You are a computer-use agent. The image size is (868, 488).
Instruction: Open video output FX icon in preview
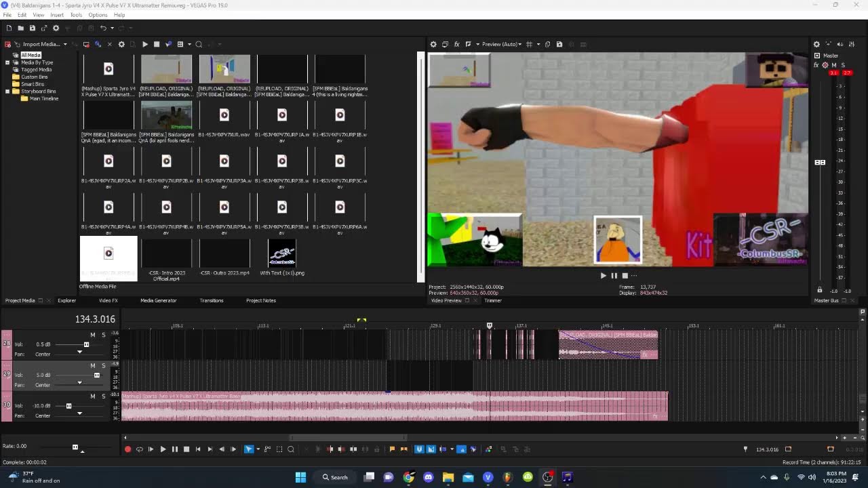click(456, 44)
